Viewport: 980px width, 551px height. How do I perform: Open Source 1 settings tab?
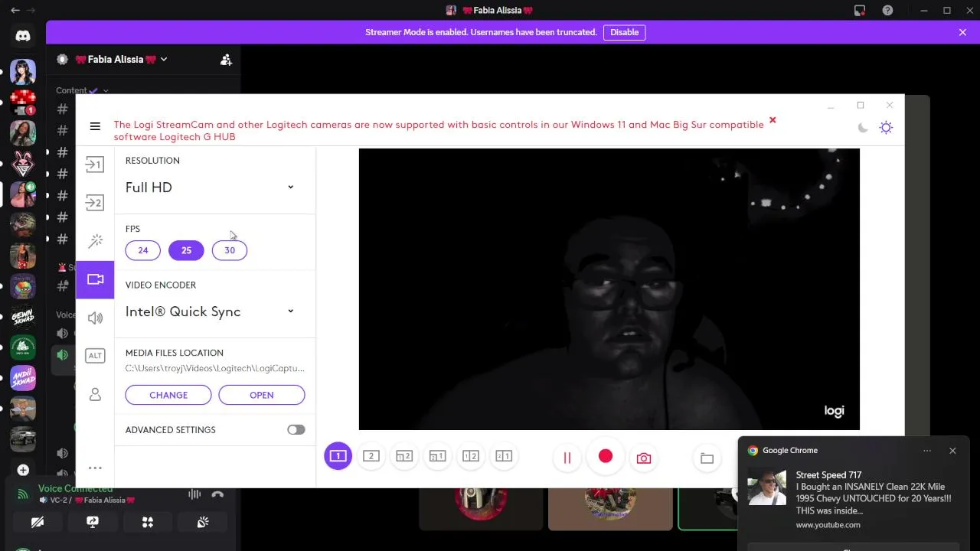click(95, 165)
